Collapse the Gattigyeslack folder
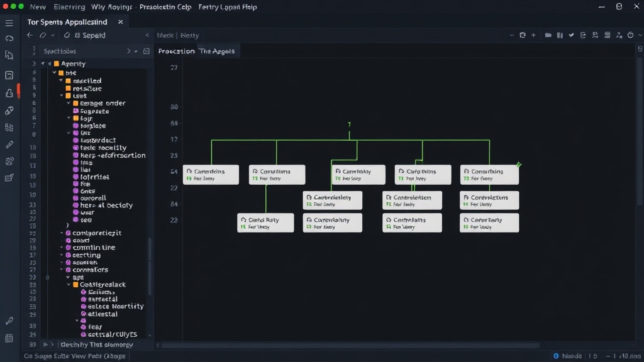The width and height of the screenshot is (644, 362). point(69,285)
